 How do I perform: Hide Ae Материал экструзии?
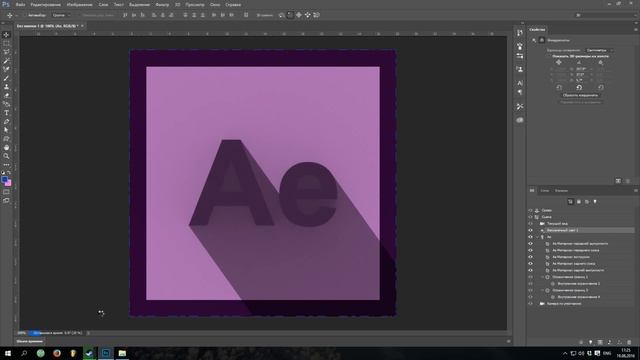[530, 257]
